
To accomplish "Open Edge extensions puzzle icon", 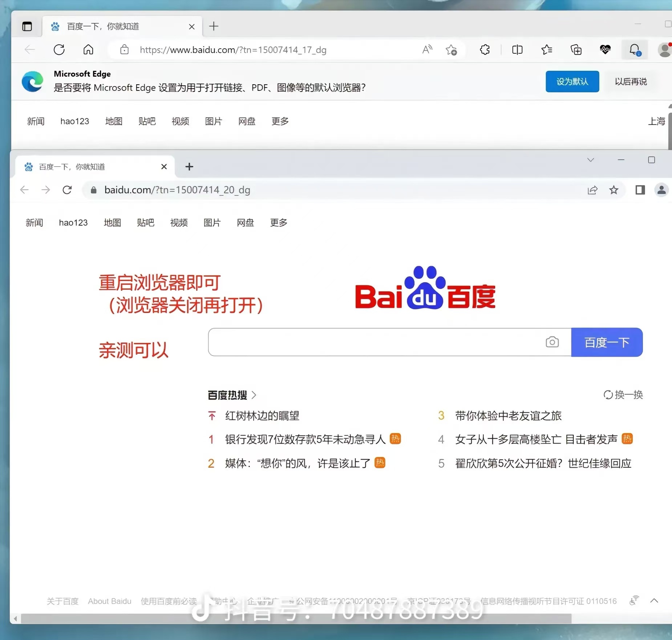I will click(x=485, y=49).
